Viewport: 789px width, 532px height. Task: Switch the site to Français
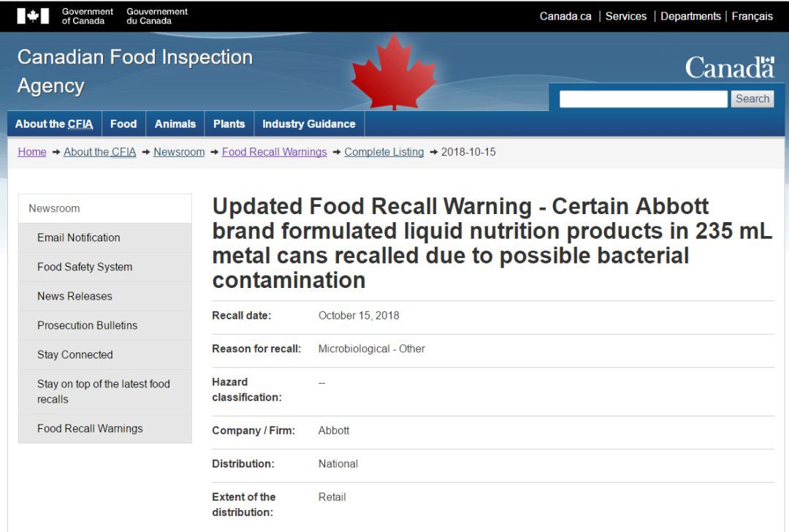[752, 16]
